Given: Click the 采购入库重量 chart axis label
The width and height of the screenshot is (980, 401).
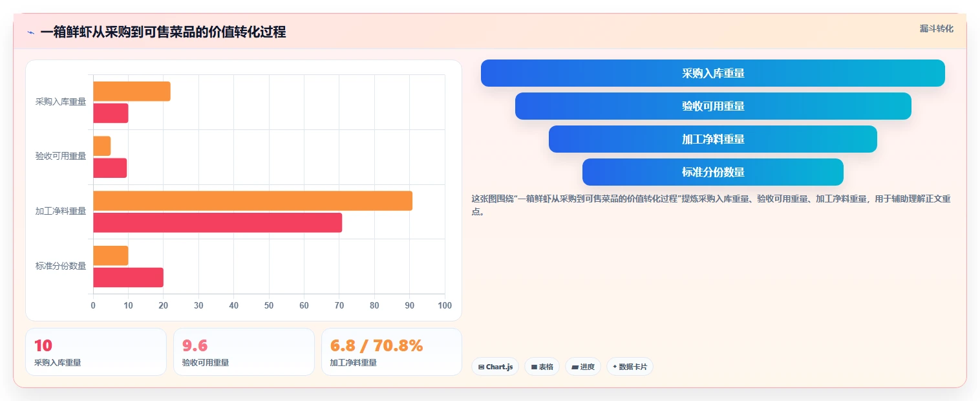Looking at the screenshot, I should point(61,102).
